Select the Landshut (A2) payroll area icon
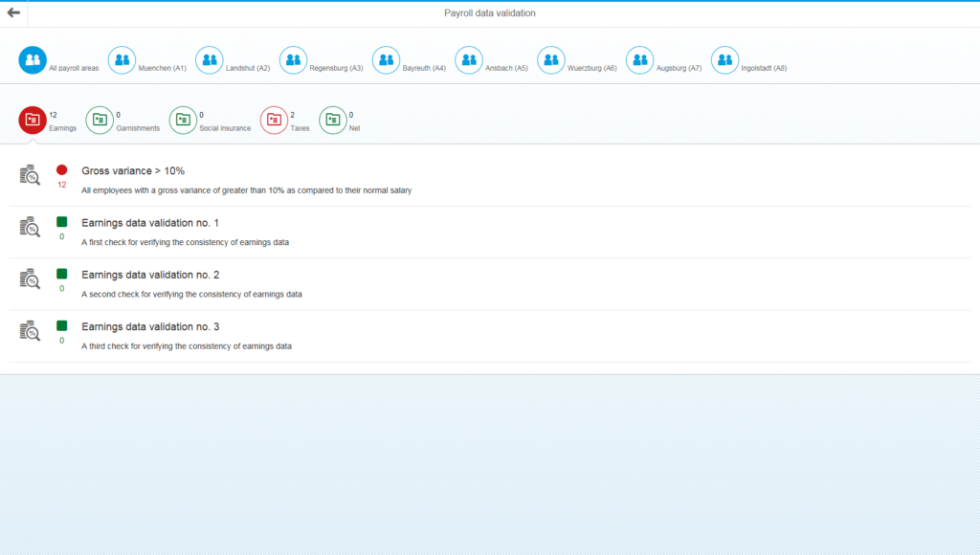Viewport: 980px width, 555px height. [x=209, y=59]
